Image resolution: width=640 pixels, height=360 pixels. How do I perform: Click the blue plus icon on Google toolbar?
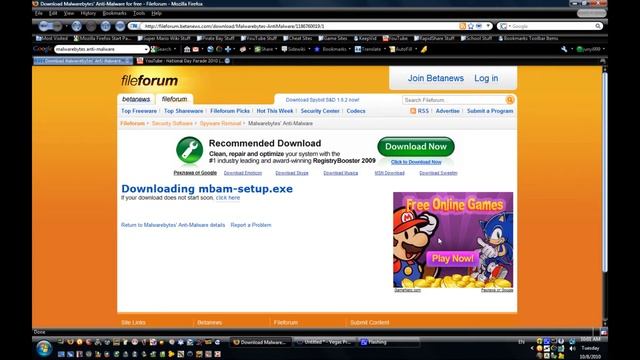pyautogui.click(x=228, y=49)
